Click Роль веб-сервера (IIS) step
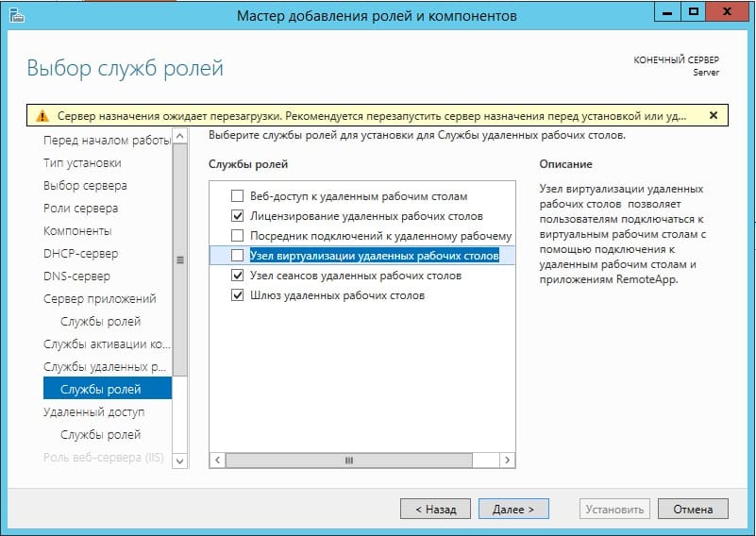The width and height of the screenshot is (756, 536). pyautogui.click(x=104, y=458)
